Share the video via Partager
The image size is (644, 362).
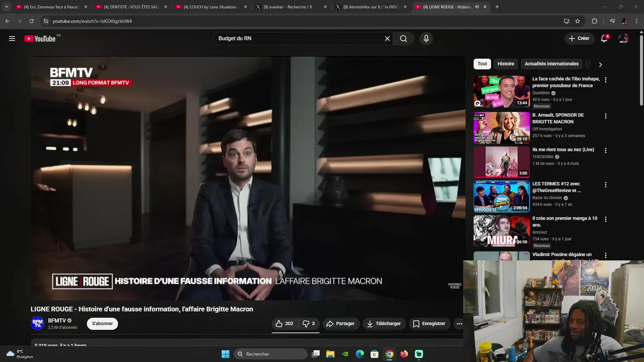[340, 324]
